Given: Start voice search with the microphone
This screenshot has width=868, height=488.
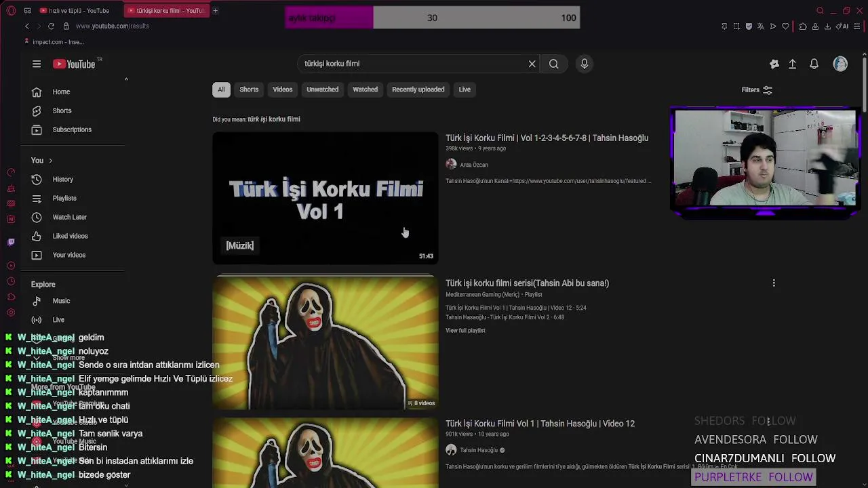Looking at the screenshot, I should coord(585,64).
